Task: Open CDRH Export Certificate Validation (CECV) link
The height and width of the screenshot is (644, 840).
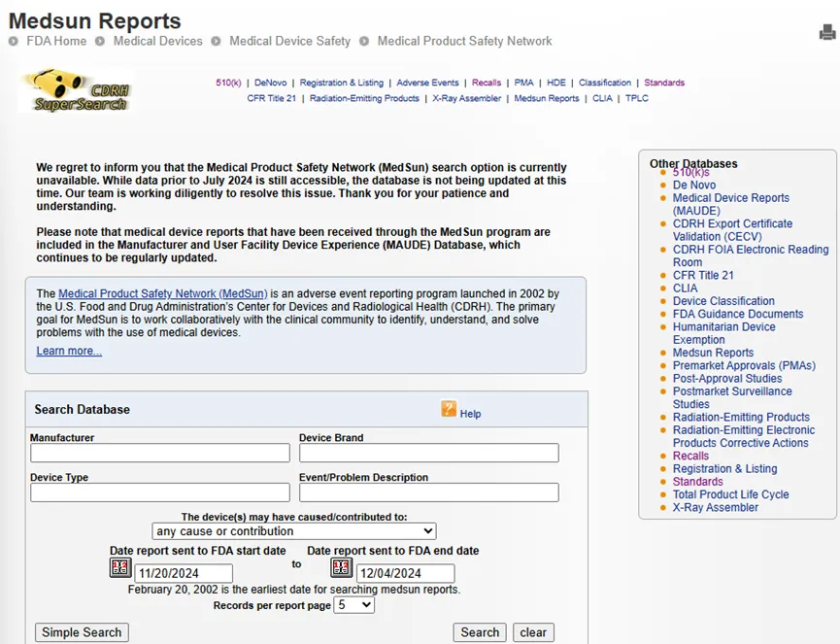Action: pyautogui.click(x=733, y=230)
